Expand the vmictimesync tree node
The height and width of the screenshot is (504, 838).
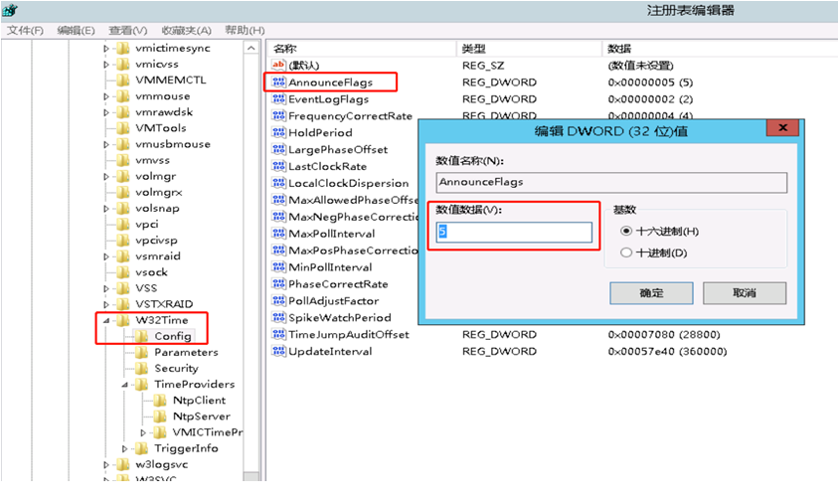[x=105, y=49]
